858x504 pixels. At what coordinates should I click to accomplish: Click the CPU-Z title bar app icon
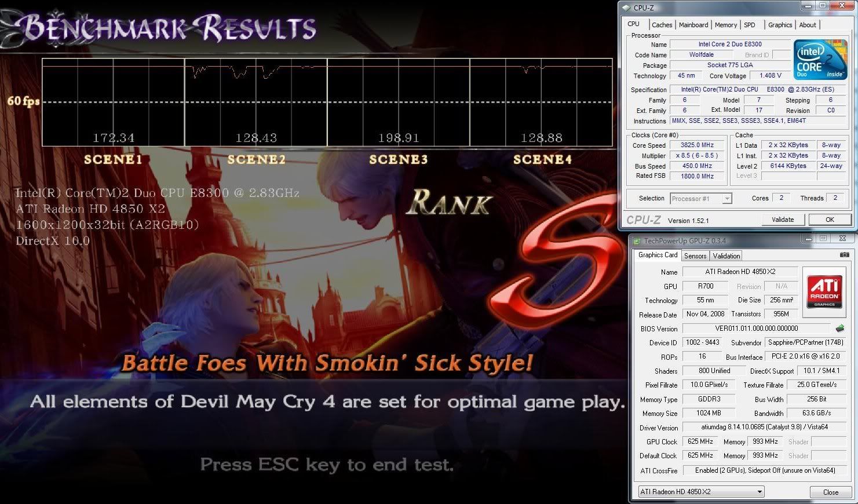626,8
